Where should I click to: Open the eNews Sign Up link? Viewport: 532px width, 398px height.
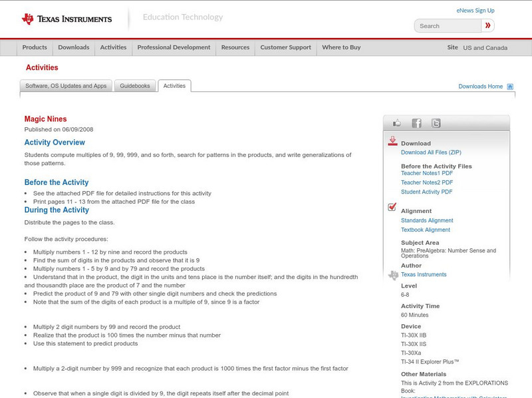pos(475,11)
